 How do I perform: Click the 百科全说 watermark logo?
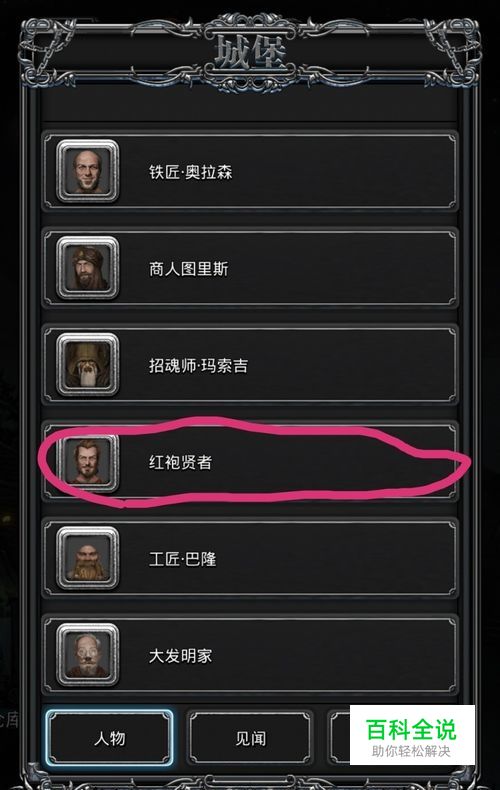(411, 729)
